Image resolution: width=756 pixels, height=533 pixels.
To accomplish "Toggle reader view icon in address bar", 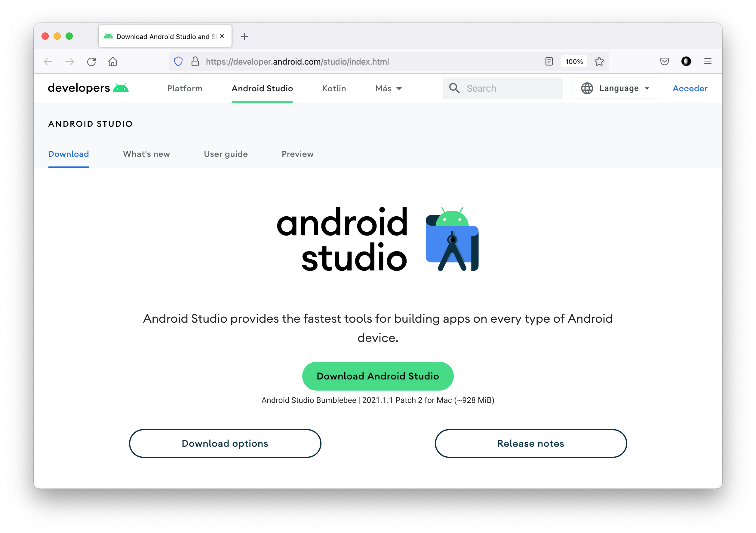I will click(x=549, y=62).
